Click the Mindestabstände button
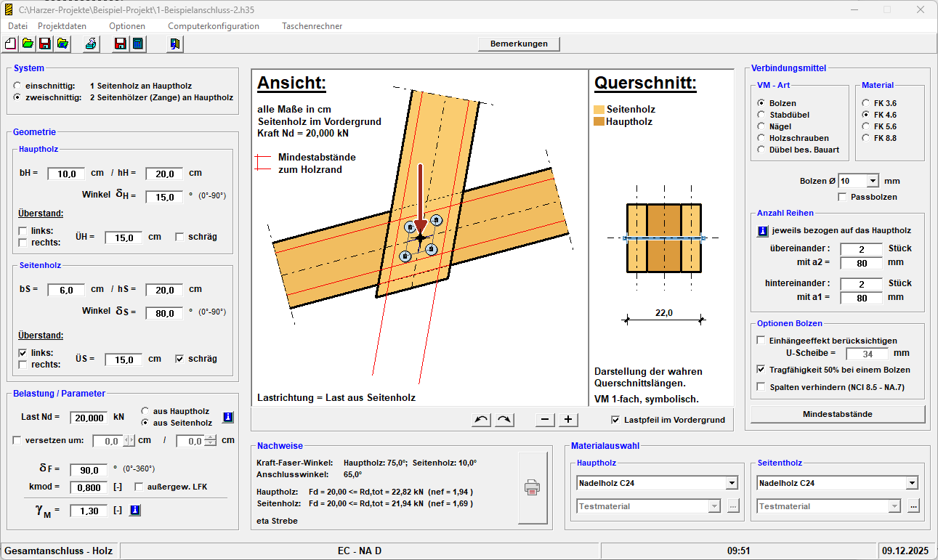 (837, 414)
